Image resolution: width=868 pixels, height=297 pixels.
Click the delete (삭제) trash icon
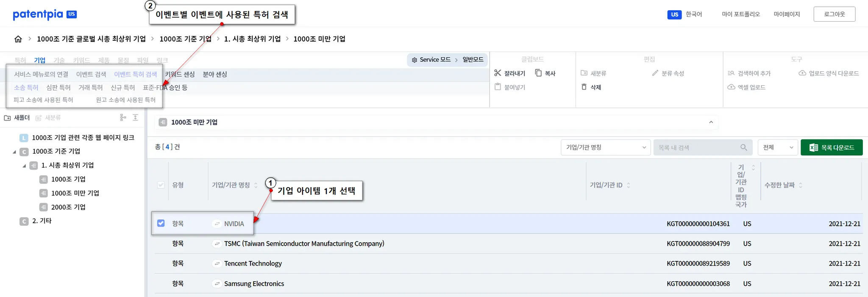584,87
